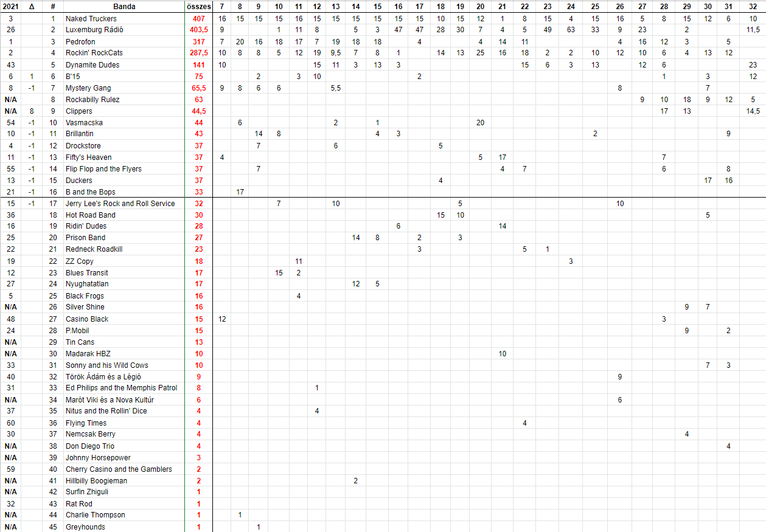Click the 'Black Frogs' cell

[x=124, y=296]
